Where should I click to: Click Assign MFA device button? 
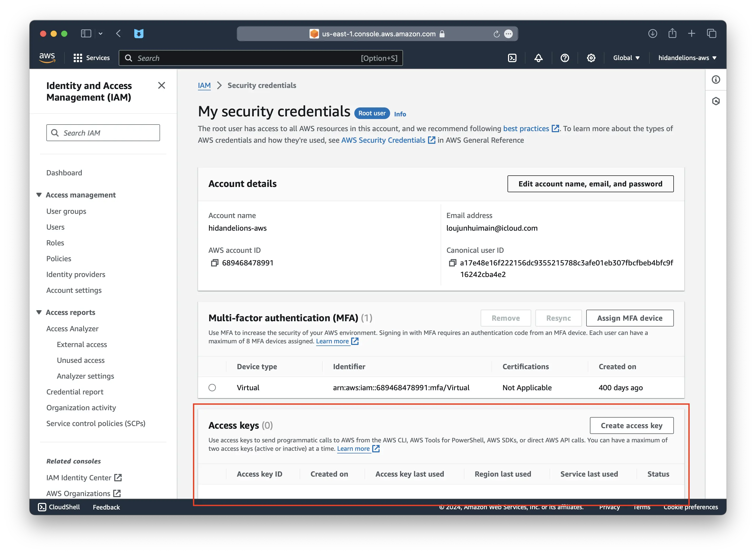point(629,318)
